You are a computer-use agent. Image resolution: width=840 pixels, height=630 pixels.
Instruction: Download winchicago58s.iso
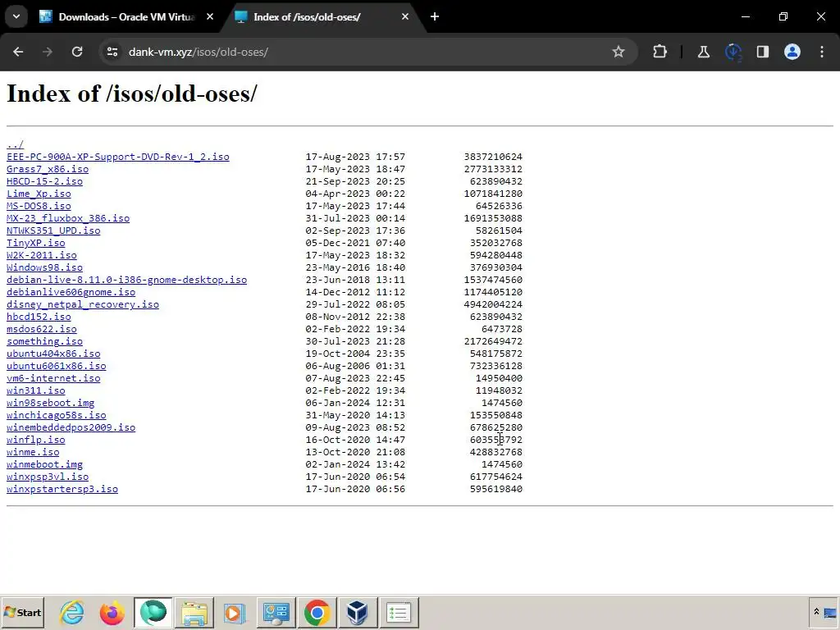point(57,416)
